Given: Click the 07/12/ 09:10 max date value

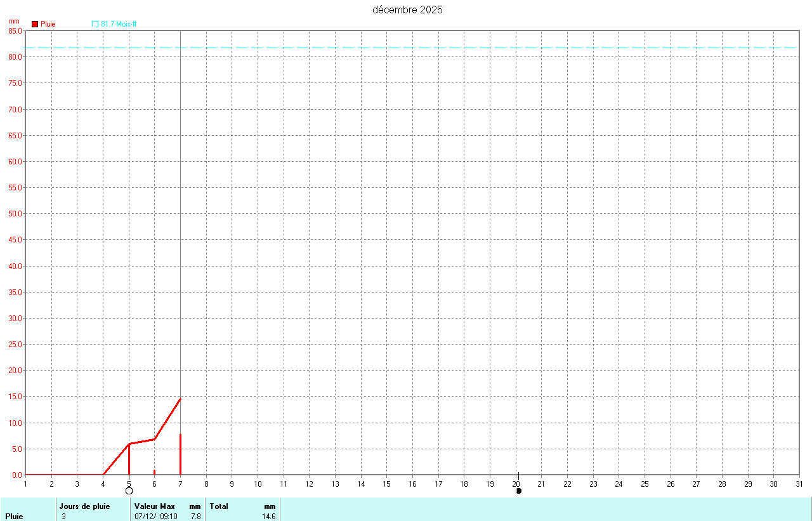Looking at the screenshot, I should 156,517.
